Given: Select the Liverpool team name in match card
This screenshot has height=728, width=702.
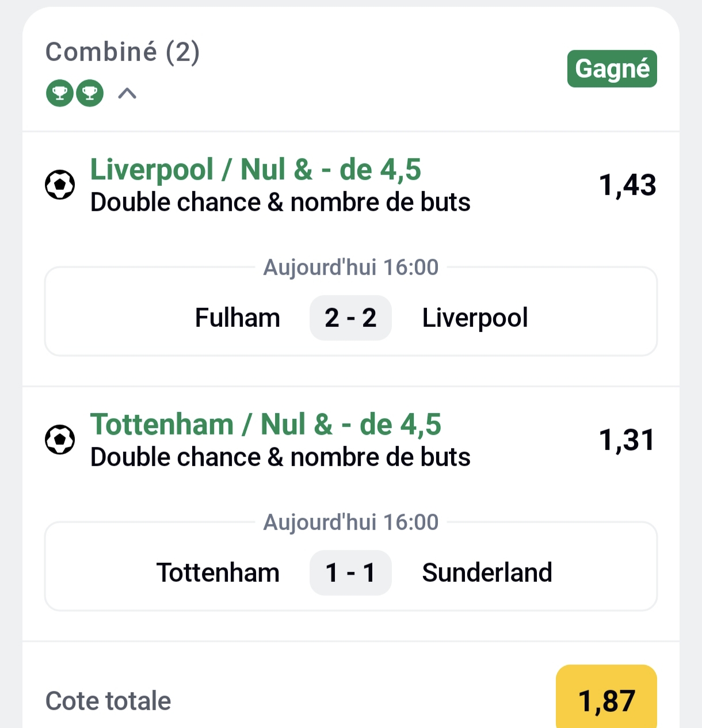Looking at the screenshot, I should tap(475, 318).
